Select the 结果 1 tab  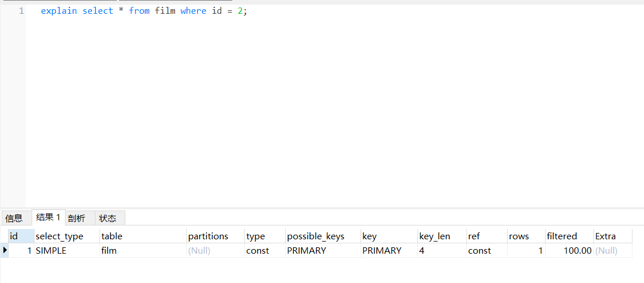(x=48, y=217)
